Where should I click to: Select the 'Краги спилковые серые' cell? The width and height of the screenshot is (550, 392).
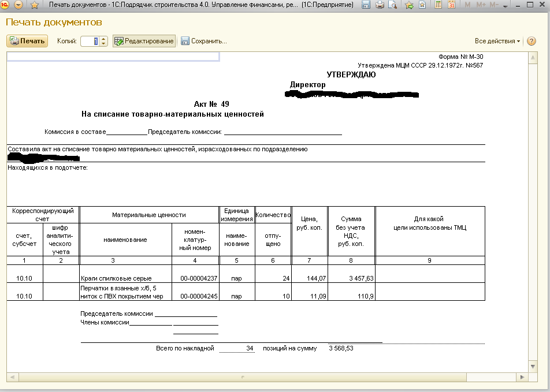tap(125, 274)
